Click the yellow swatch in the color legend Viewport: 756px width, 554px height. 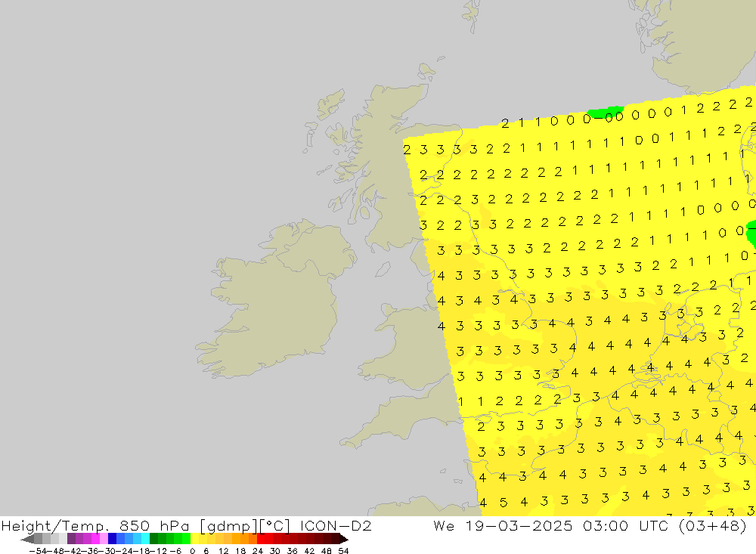pos(194,539)
